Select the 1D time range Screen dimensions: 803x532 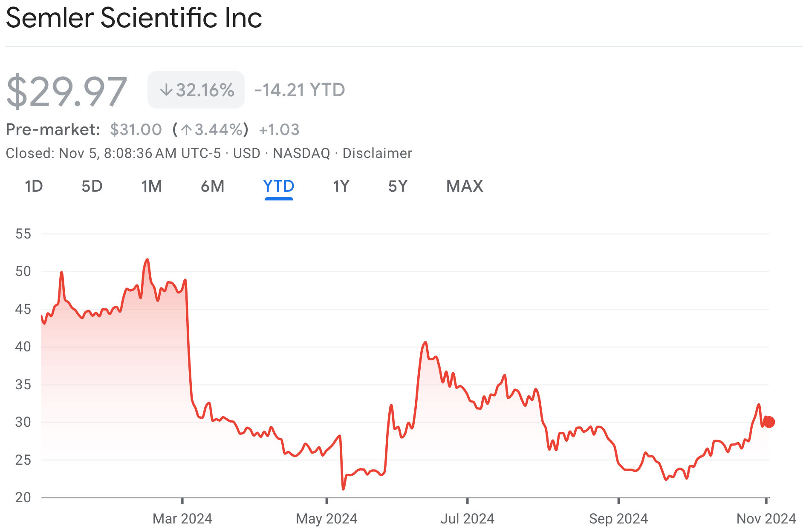pyautogui.click(x=34, y=186)
